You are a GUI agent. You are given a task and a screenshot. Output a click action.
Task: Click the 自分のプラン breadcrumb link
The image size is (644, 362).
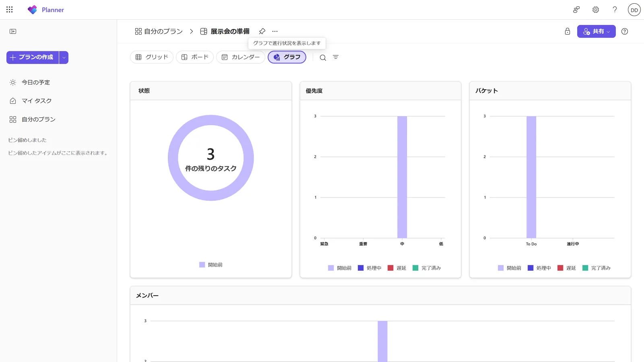(x=159, y=31)
